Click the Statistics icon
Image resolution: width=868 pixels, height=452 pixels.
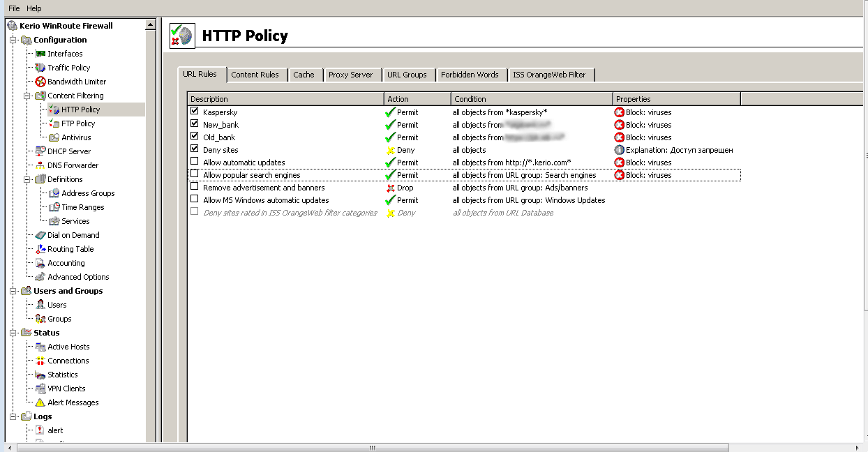coord(40,375)
